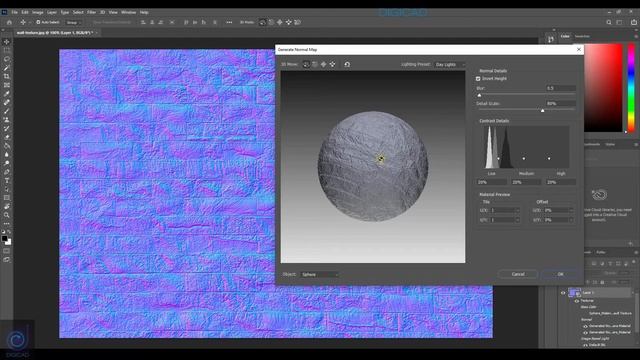640x360 pixels.
Task: Toggle visibility of Textures sublayer
Action: pyautogui.click(x=577, y=300)
